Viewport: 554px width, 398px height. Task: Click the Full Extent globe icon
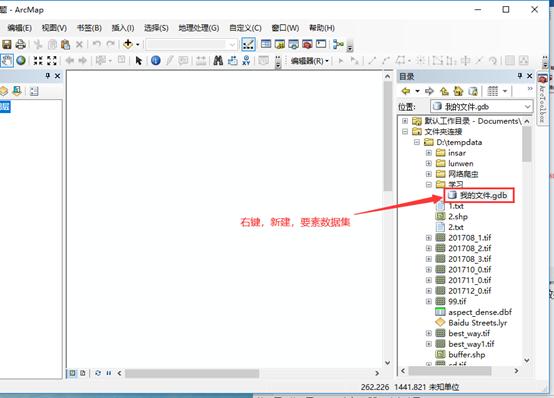[x=21, y=60]
